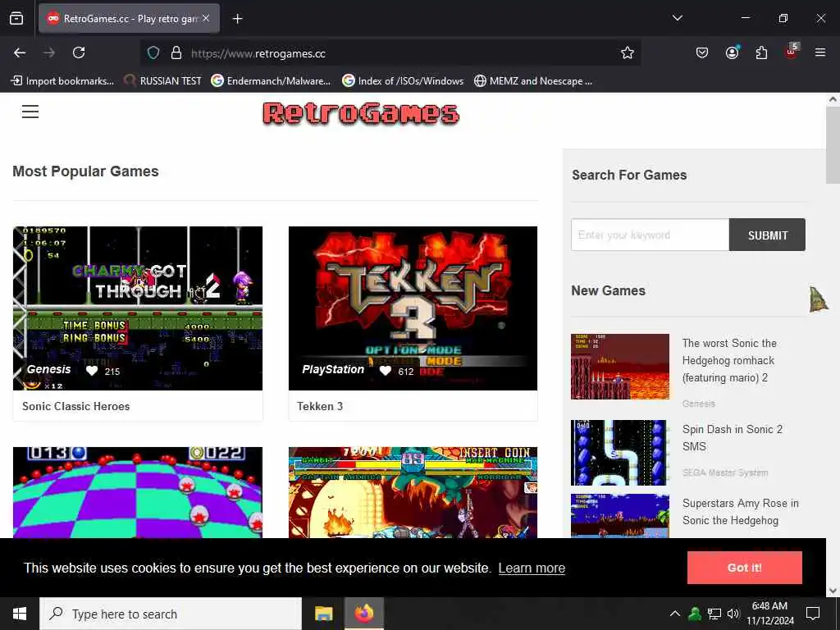
Task: Open MEMZ and Noescape bookmark
Action: pyautogui.click(x=533, y=81)
